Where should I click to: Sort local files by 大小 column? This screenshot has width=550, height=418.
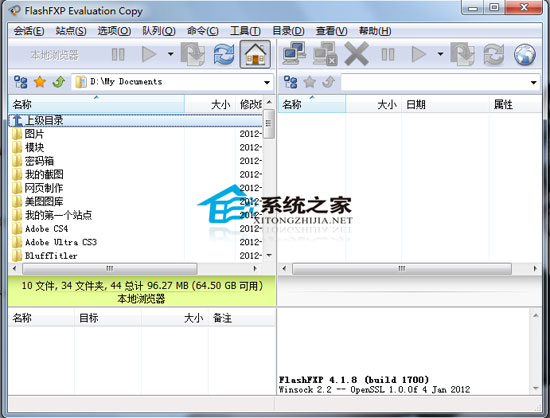coord(210,104)
